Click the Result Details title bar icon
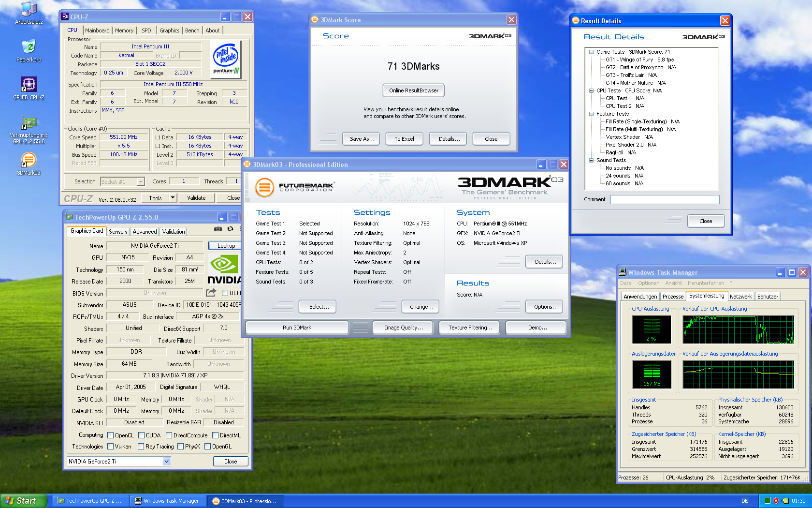 tap(576, 20)
